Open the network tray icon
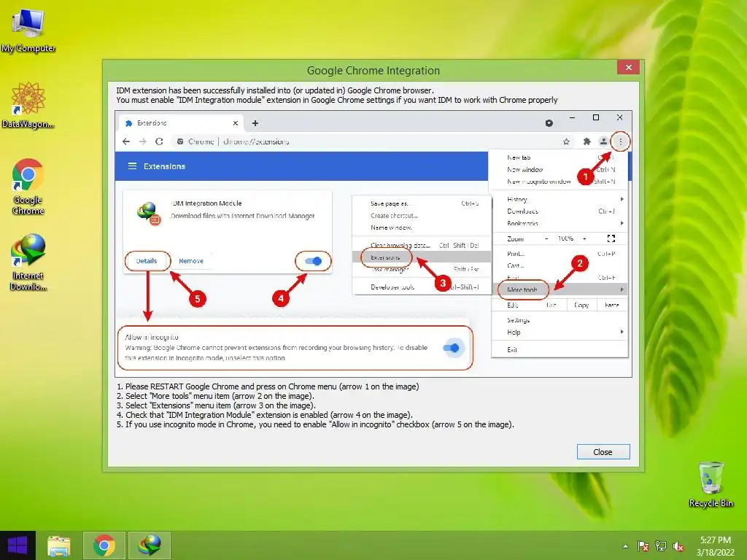Image resolution: width=747 pixels, height=560 pixels. 661,546
